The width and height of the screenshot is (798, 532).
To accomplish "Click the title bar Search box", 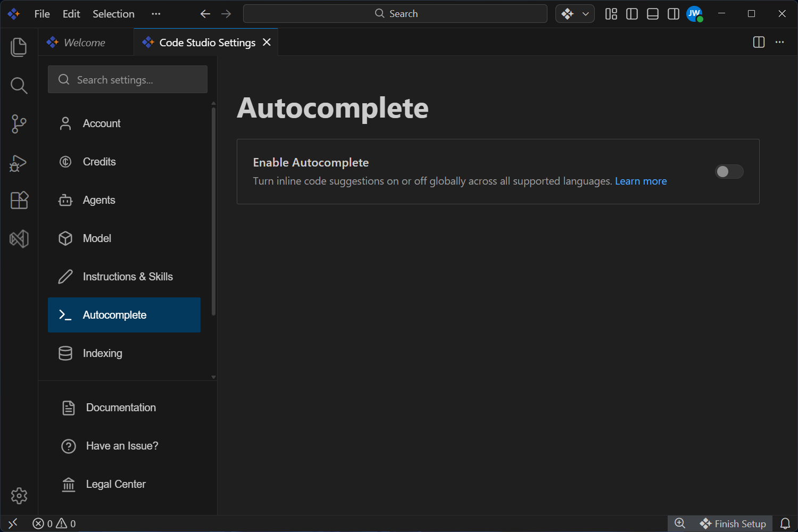I will [395, 14].
